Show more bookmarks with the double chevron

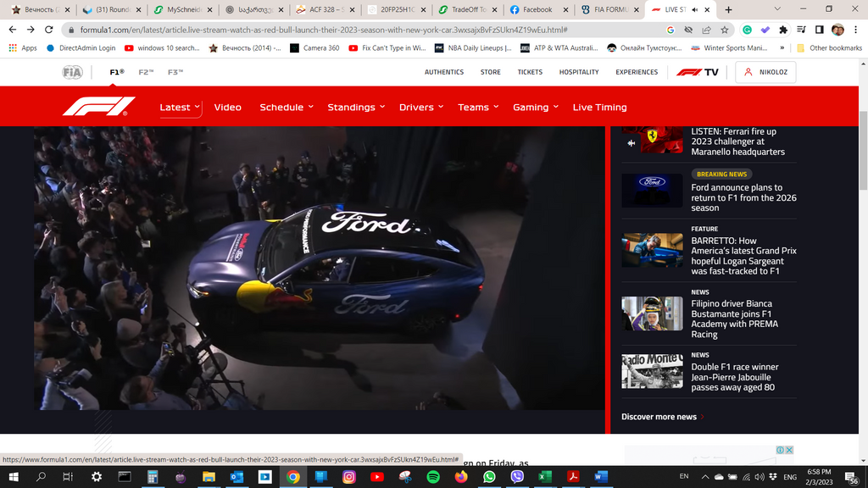pos(782,48)
